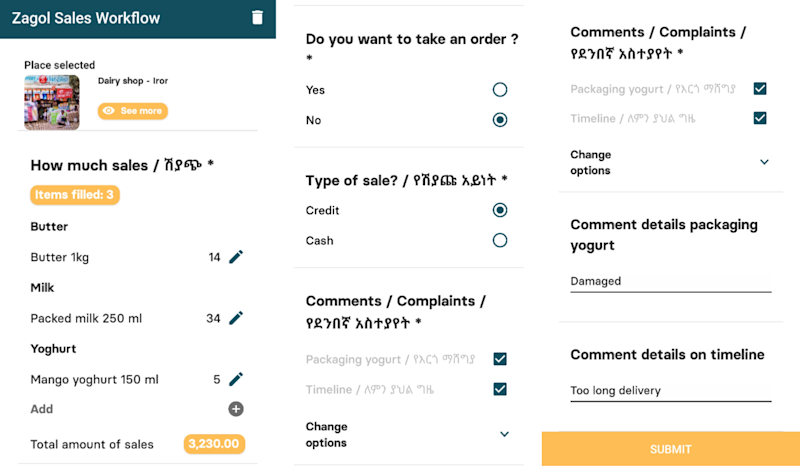Select No for taking an order
This screenshot has width=800, height=467.
500,120
